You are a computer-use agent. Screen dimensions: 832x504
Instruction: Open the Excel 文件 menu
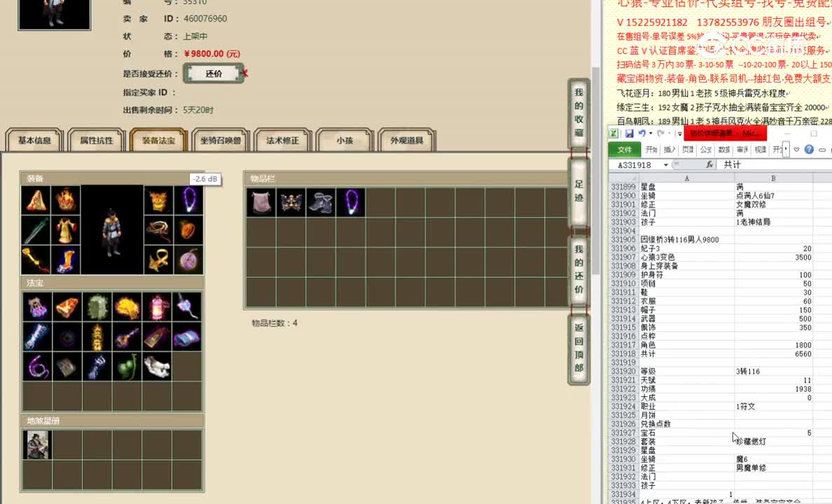(x=625, y=149)
